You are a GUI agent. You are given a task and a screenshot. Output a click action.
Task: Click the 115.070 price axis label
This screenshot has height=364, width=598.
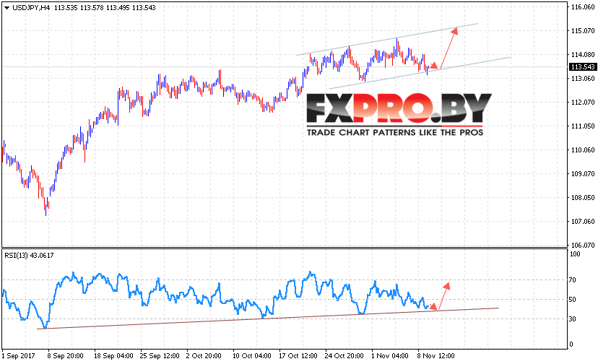[x=583, y=30]
